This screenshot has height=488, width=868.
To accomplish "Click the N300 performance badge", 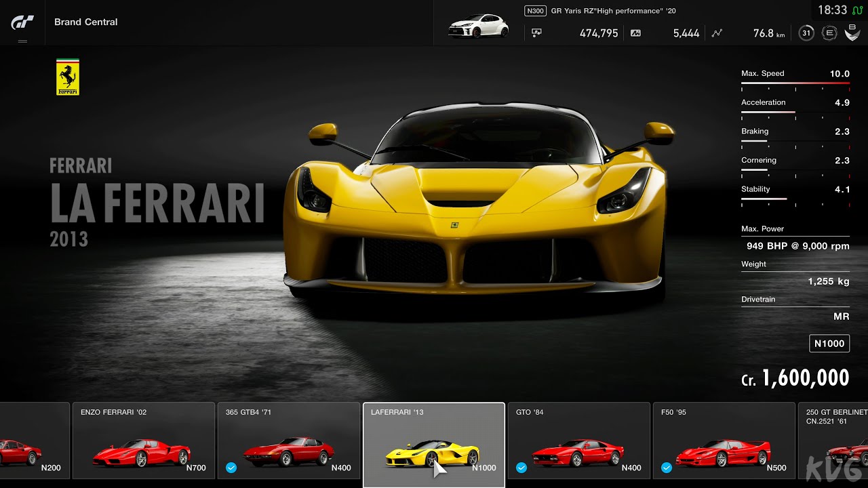I will tap(536, 11).
